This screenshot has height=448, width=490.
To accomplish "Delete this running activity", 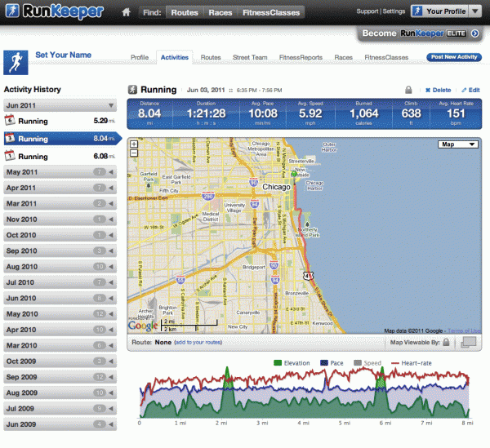I will 438,90.
